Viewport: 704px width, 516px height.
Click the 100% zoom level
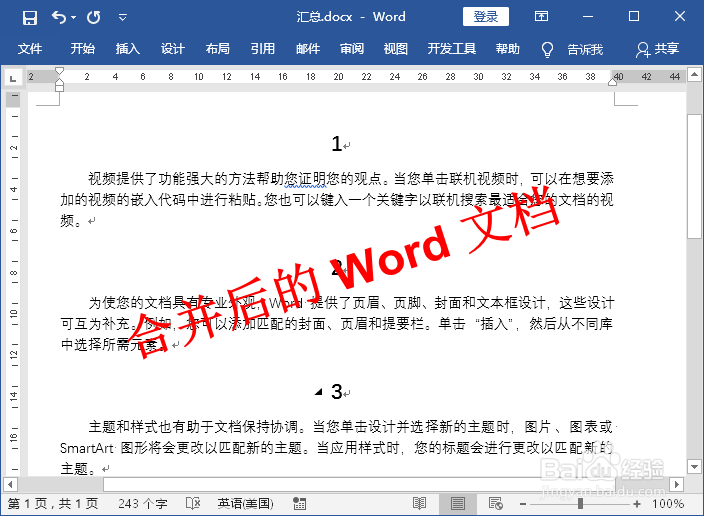[668, 504]
